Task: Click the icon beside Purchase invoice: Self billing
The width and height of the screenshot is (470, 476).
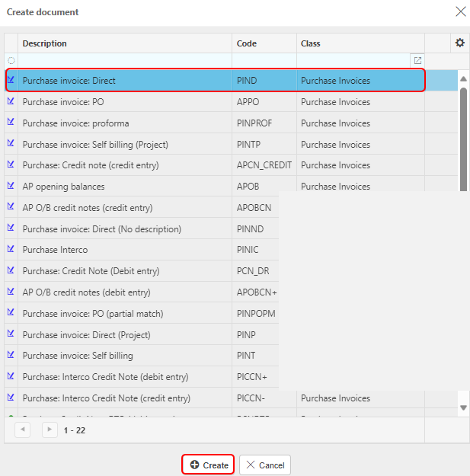Action: pyautogui.click(x=11, y=355)
